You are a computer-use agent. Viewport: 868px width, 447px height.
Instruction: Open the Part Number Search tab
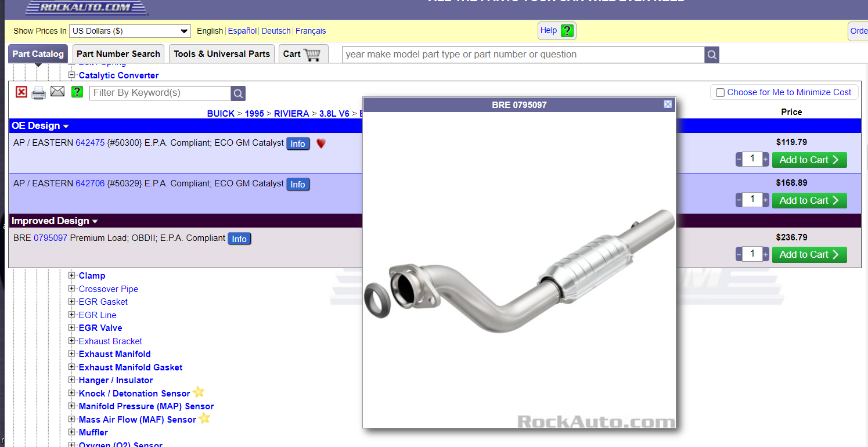(x=118, y=54)
